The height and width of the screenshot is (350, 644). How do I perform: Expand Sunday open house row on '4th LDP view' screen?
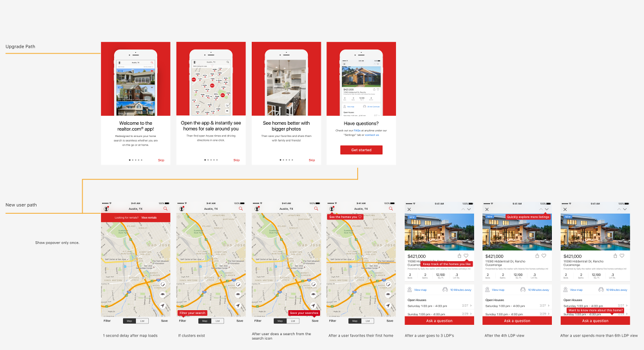516,313
